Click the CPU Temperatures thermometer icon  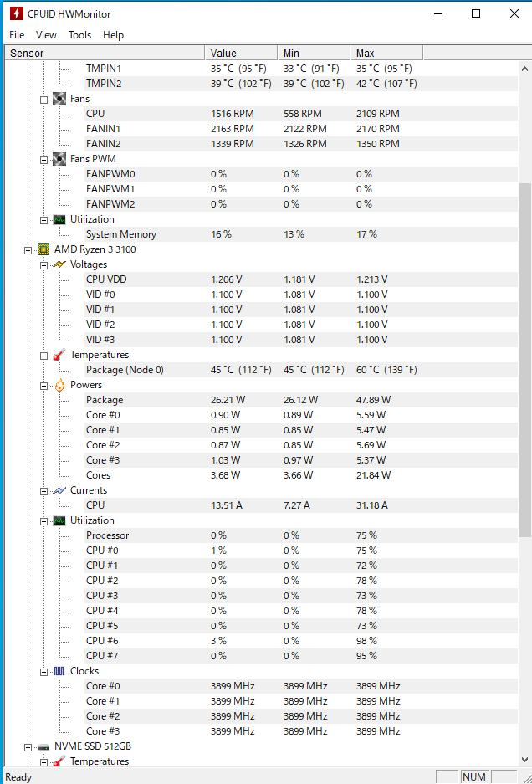(x=59, y=355)
